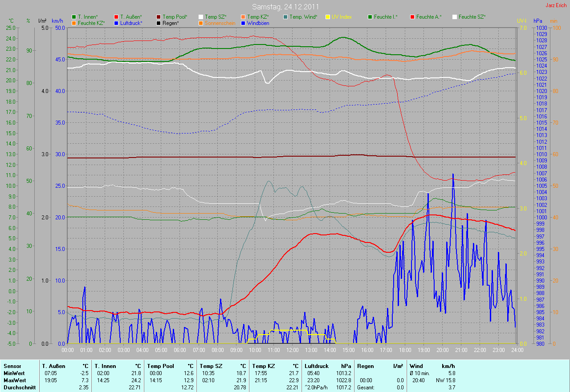Viewport: 570px width, 392px height.
Task: Click the black Regen legend swatch
Action: click(x=159, y=23)
